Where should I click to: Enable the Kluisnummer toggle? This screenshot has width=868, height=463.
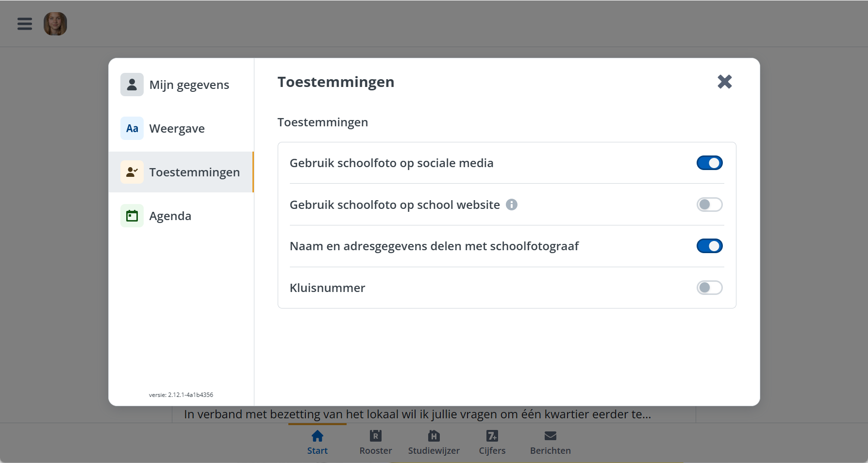709,288
